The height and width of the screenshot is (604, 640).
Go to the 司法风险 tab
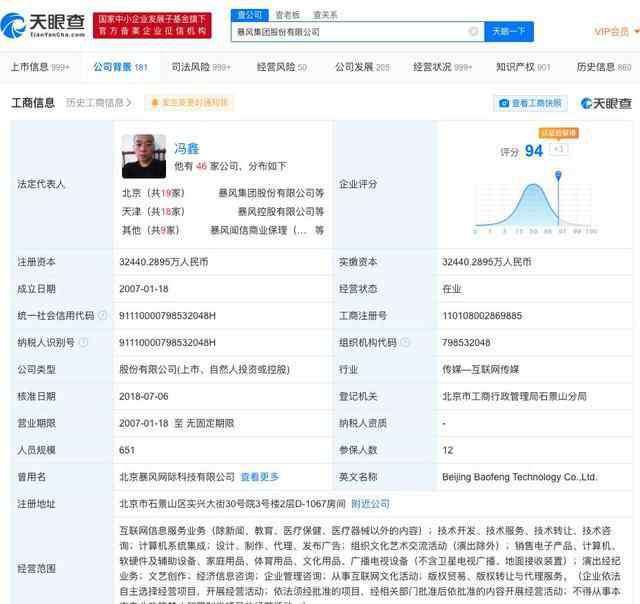pos(201,67)
